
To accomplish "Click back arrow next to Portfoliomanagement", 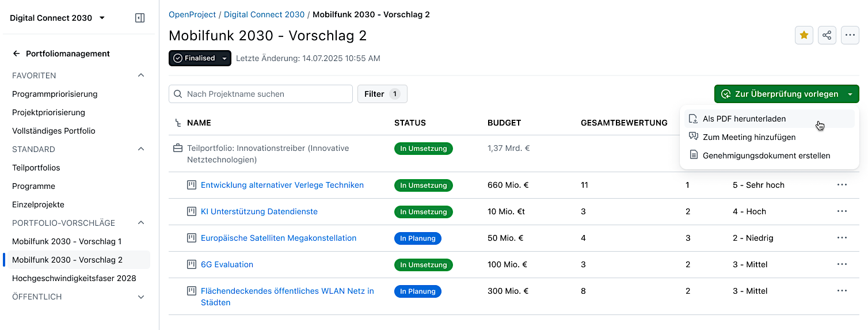I will pos(17,54).
